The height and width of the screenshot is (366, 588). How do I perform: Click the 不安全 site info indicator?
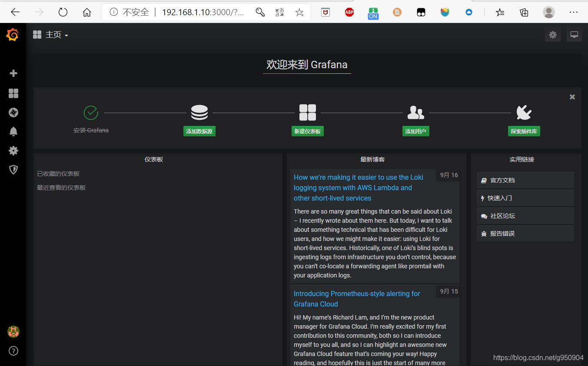coord(129,12)
